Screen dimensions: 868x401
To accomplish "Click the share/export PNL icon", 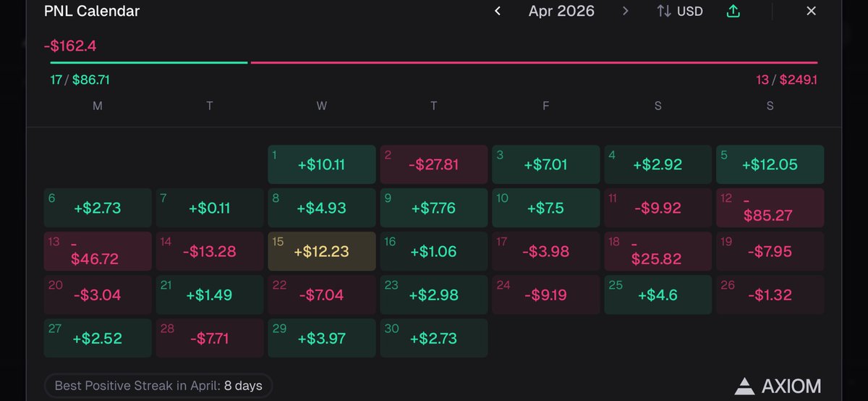I will click(733, 12).
